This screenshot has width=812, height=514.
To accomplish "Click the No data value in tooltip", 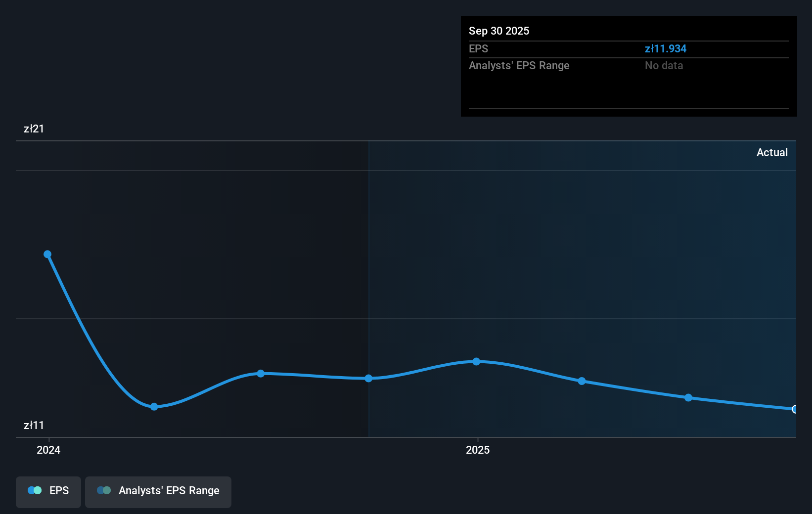I will (x=664, y=65).
